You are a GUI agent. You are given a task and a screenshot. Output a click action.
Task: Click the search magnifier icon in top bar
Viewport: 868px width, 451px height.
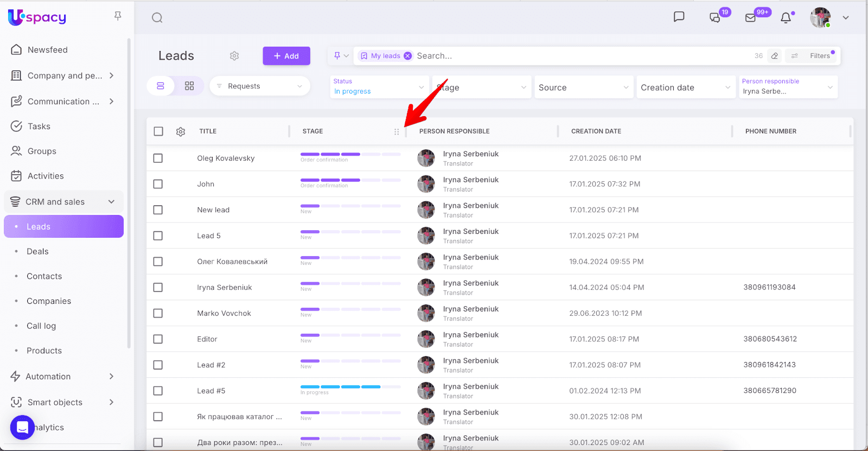point(157,18)
